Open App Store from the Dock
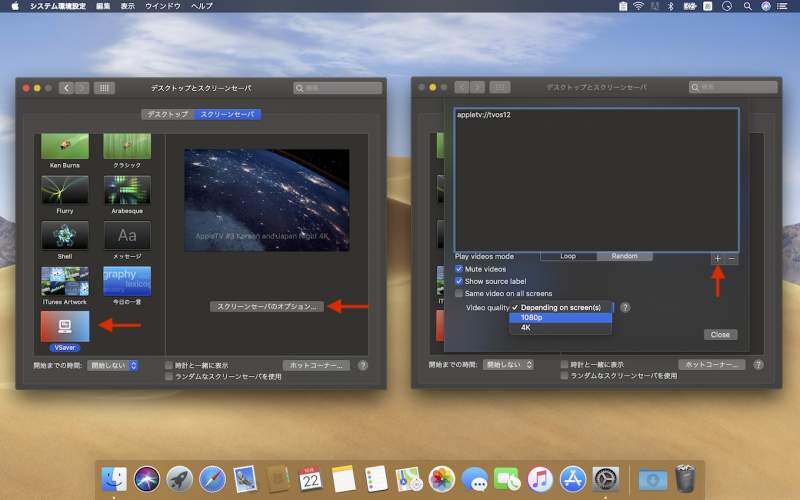This screenshot has width=800, height=500. 572,480
